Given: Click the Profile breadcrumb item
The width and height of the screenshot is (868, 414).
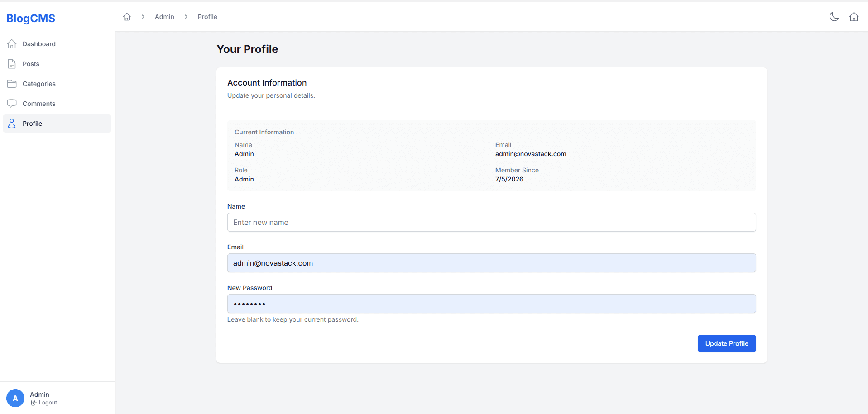Looking at the screenshot, I should click(x=207, y=17).
